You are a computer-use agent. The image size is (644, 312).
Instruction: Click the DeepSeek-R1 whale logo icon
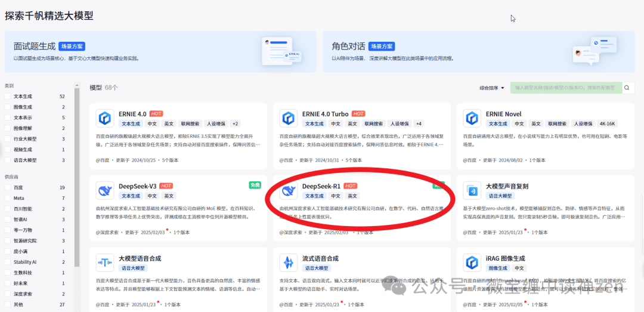click(289, 190)
